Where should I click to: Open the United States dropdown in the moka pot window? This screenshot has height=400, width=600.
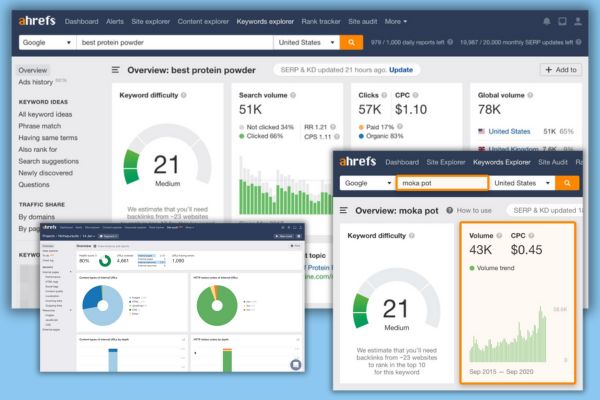click(x=523, y=183)
